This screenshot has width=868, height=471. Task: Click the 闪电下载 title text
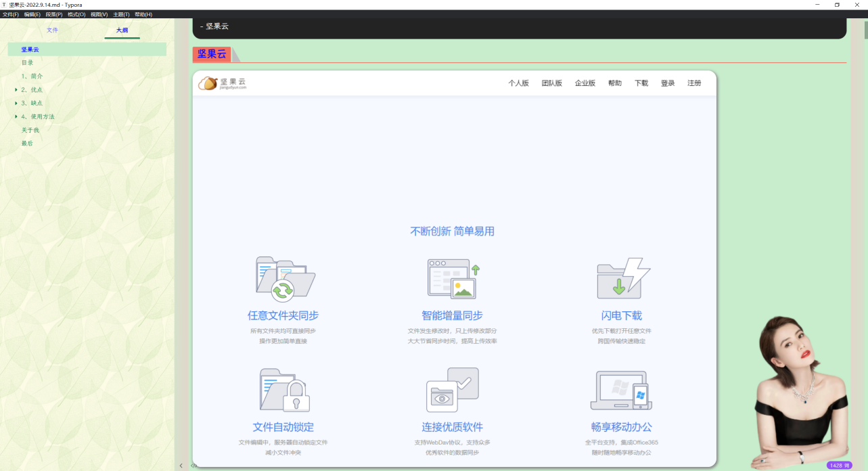pyautogui.click(x=622, y=315)
